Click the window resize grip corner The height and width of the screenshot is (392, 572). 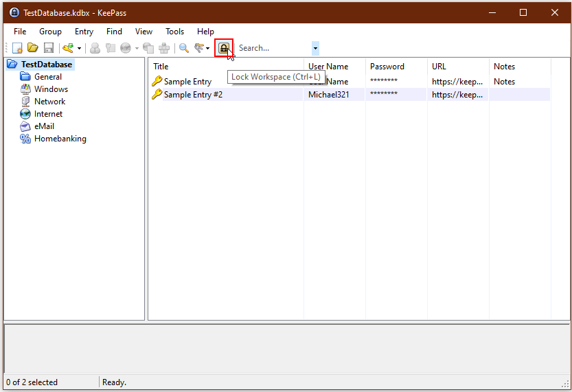click(565, 384)
